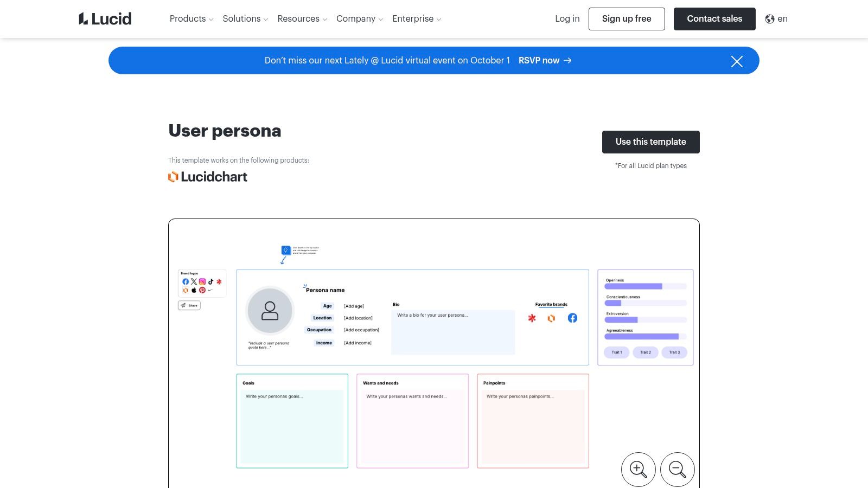Click the Openness trait bar
The image size is (868, 488).
[x=646, y=286]
